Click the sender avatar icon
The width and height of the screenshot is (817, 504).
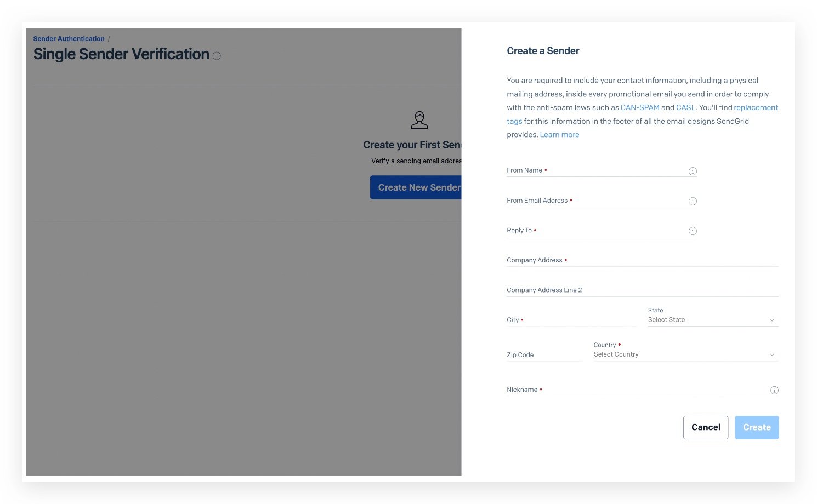pyautogui.click(x=419, y=120)
